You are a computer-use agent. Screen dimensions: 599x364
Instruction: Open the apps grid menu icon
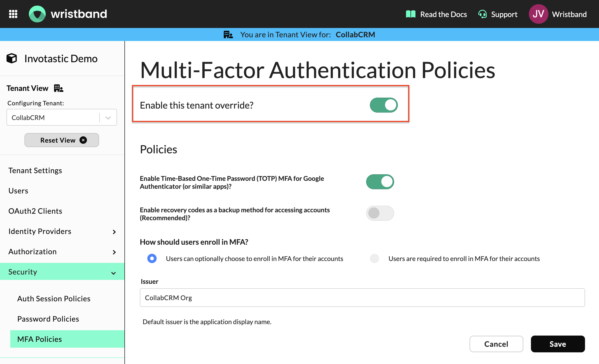point(13,14)
